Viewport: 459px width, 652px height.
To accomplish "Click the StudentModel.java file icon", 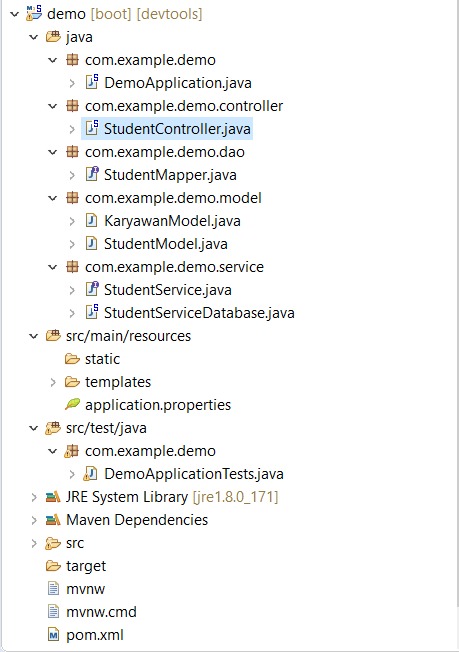I will tap(91, 243).
